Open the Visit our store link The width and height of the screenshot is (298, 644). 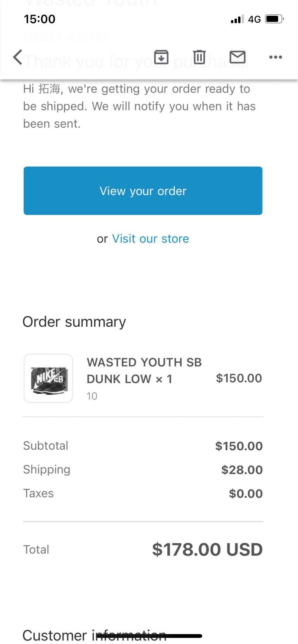pos(150,239)
